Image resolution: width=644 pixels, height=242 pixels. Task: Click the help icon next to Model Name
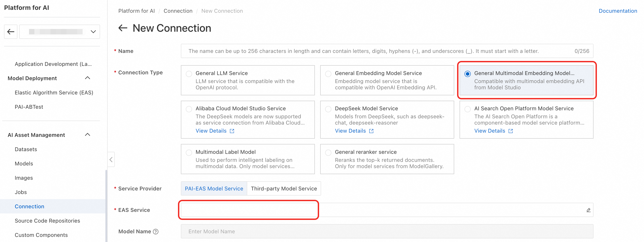click(x=156, y=232)
